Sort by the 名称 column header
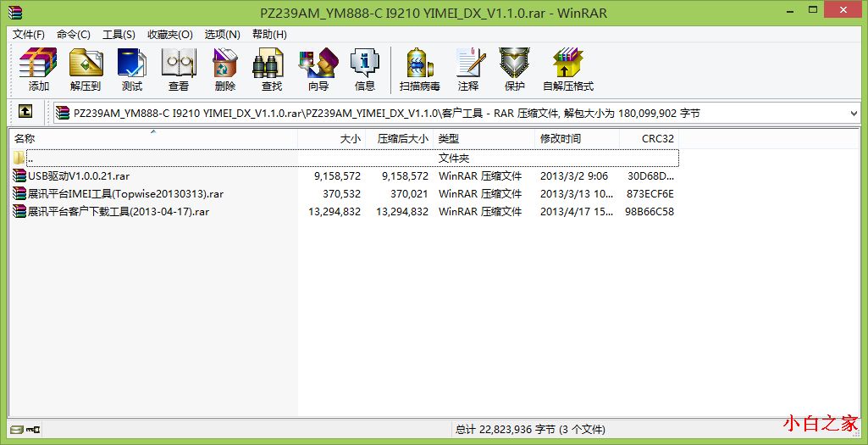868x445 pixels. point(153,138)
